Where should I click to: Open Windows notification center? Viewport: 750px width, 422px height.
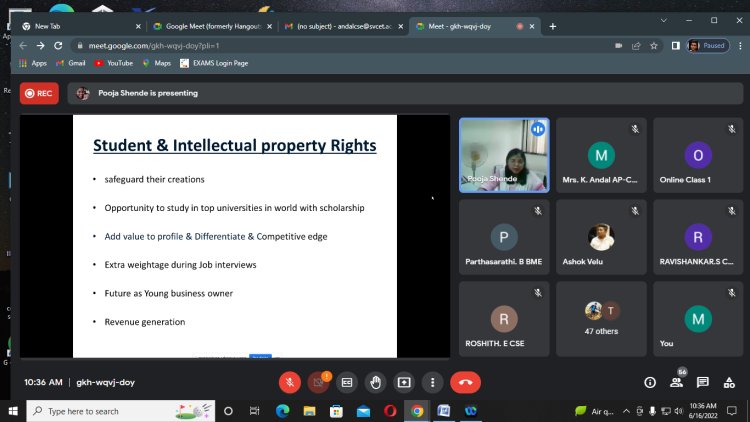(732, 411)
